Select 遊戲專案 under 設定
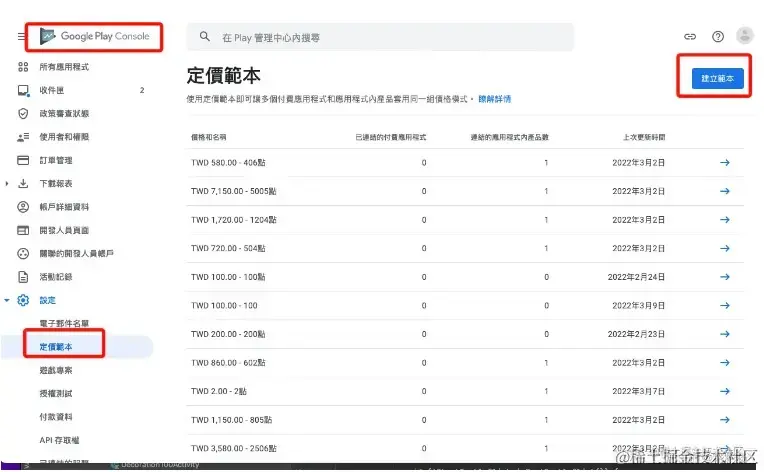764x472 pixels. [56, 370]
